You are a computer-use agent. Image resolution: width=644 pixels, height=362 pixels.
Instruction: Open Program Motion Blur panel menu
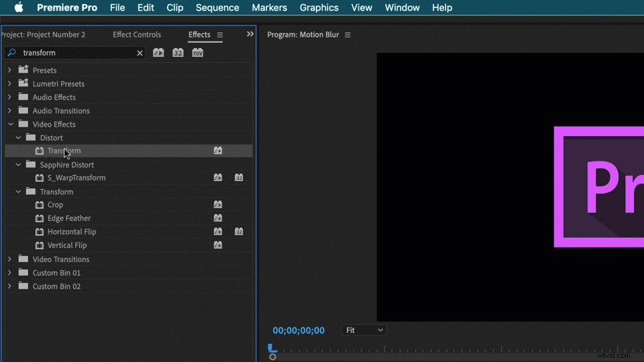pos(347,35)
